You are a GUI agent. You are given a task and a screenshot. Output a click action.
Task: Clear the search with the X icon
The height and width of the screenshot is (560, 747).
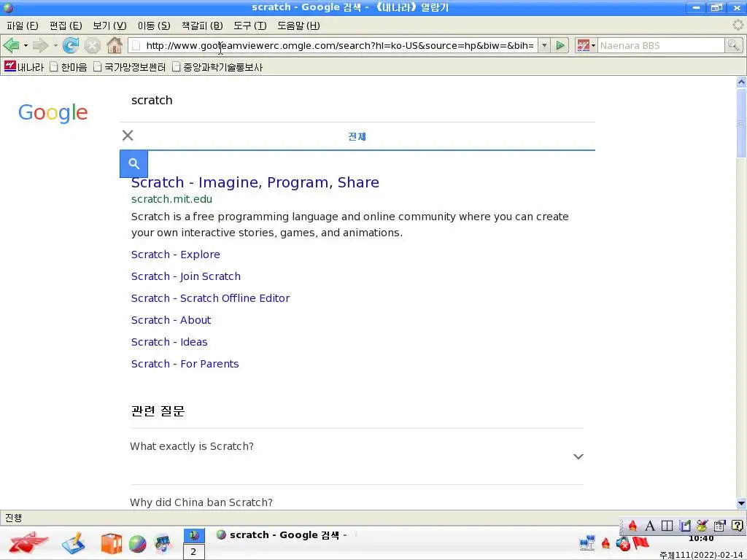(x=128, y=135)
